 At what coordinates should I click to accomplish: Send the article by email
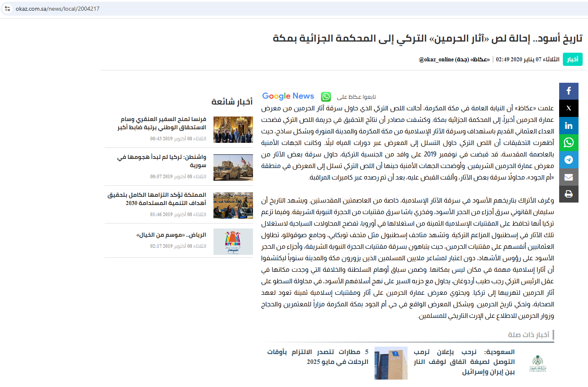coord(569,177)
